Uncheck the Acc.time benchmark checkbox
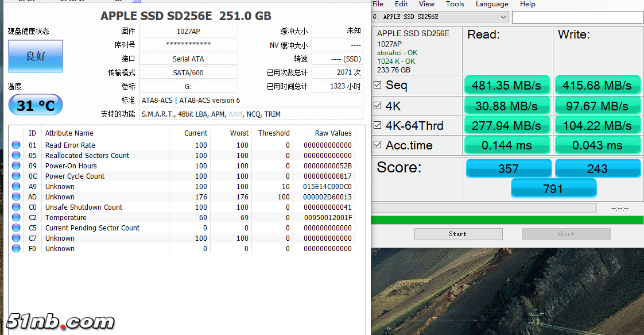This screenshot has width=644, height=335. pos(378,145)
